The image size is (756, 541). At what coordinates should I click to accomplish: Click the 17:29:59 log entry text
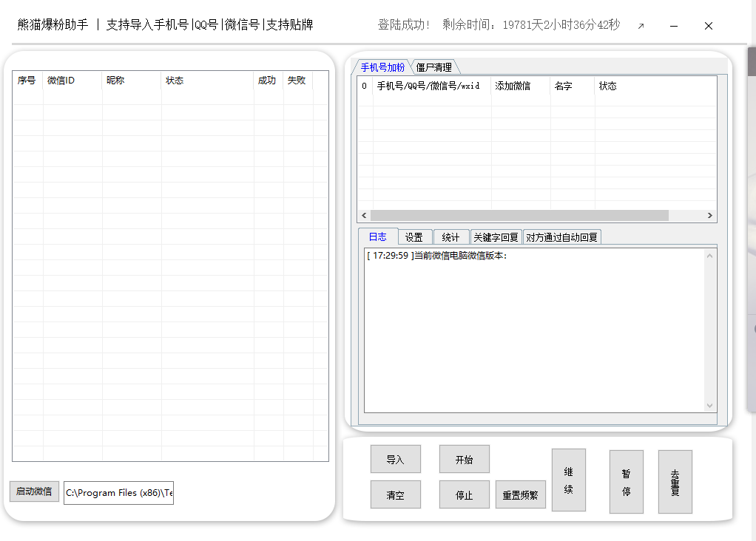coord(437,256)
